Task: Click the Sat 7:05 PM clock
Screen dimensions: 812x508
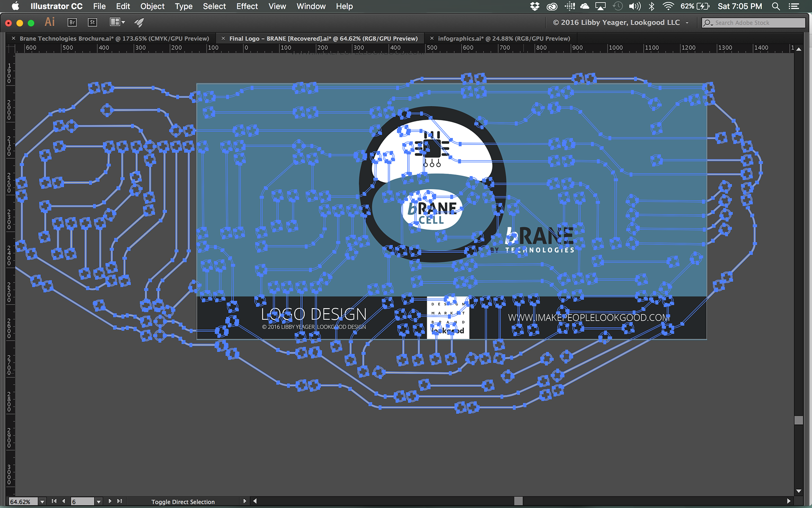Action: point(740,6)
